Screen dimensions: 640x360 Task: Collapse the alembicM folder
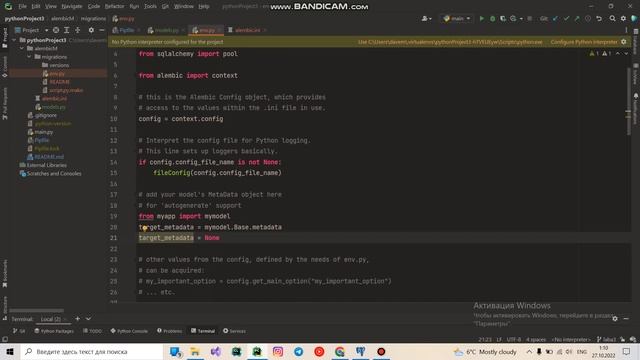pyautogui.click(x=22, y=49)
